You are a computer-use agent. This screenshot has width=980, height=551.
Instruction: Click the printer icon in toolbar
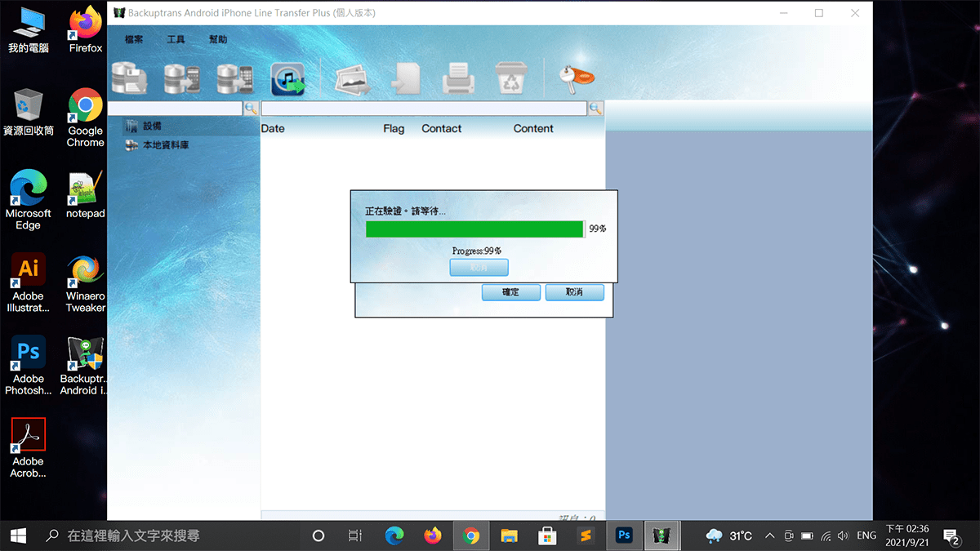[x=458, y=79]
